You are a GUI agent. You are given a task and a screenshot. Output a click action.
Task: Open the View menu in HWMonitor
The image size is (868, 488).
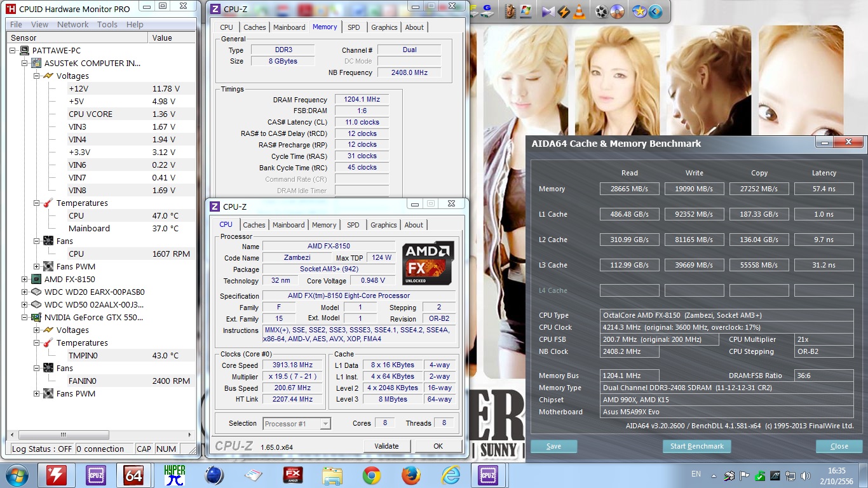point(39,24)
